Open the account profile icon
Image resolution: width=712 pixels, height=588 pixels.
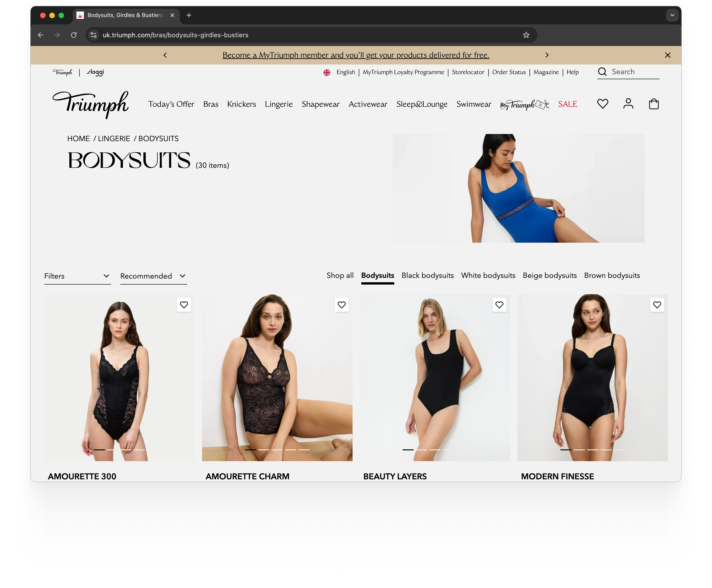[628, 104]
